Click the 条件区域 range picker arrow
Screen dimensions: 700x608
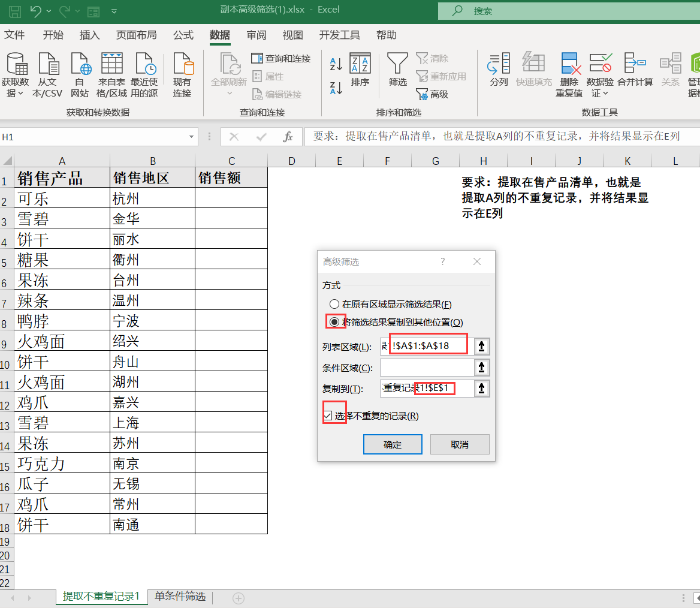(x=482, y=367)
